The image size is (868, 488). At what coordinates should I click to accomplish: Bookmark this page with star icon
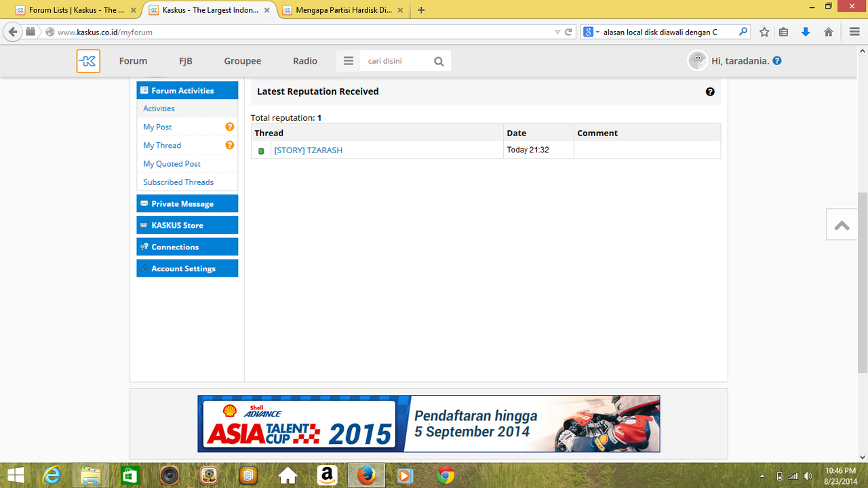(764, 32)
